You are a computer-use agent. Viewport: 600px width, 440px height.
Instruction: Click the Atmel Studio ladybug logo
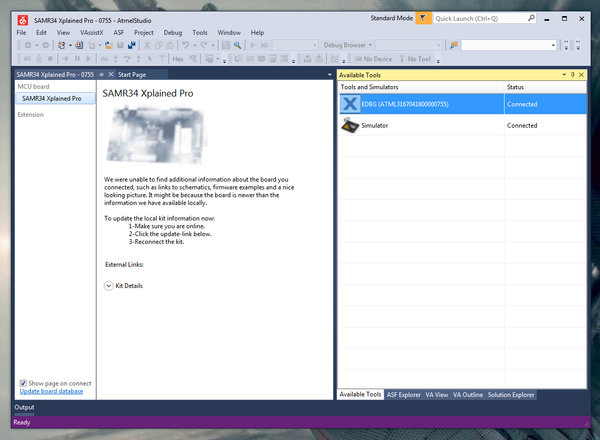pos(23,20)
